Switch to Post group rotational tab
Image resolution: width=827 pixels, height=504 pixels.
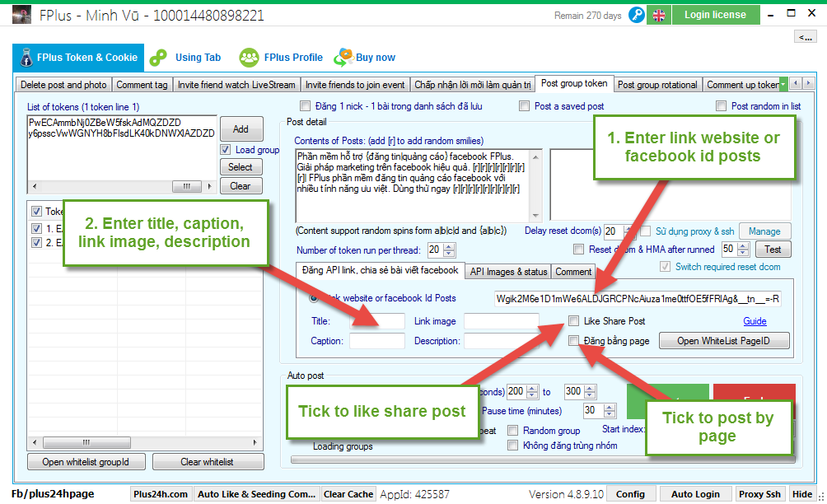[x=657, y=85]
